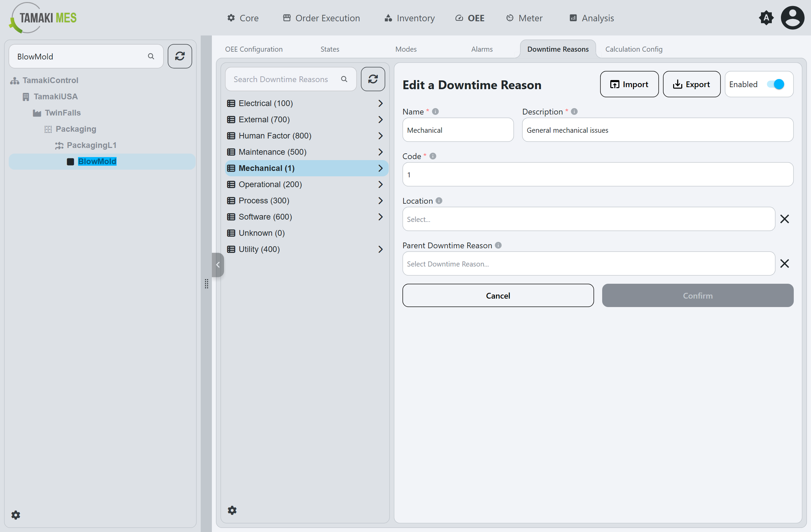This screenshot has width=811, height=532.
Task: Open the Core menu
Action: click(x=243, y=18)
